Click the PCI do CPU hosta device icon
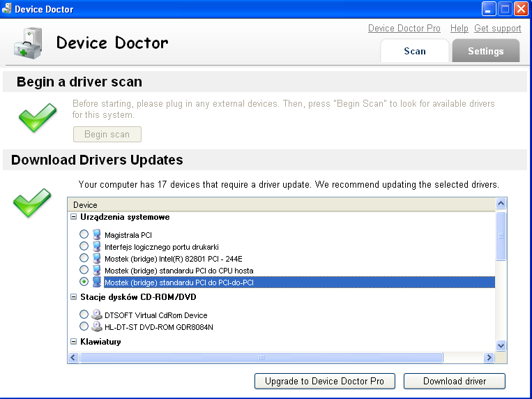The width and height of the screenshot is (532, 399). pos(97,270)
